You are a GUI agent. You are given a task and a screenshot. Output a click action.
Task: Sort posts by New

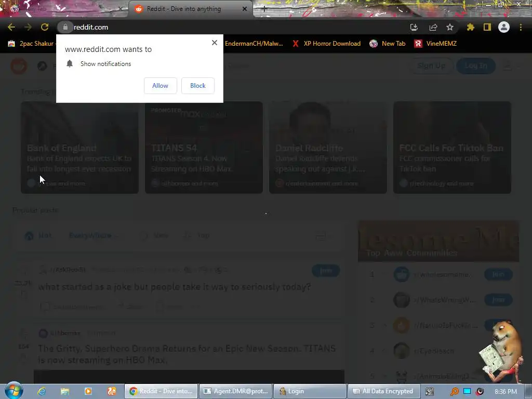tap(154, 235)
